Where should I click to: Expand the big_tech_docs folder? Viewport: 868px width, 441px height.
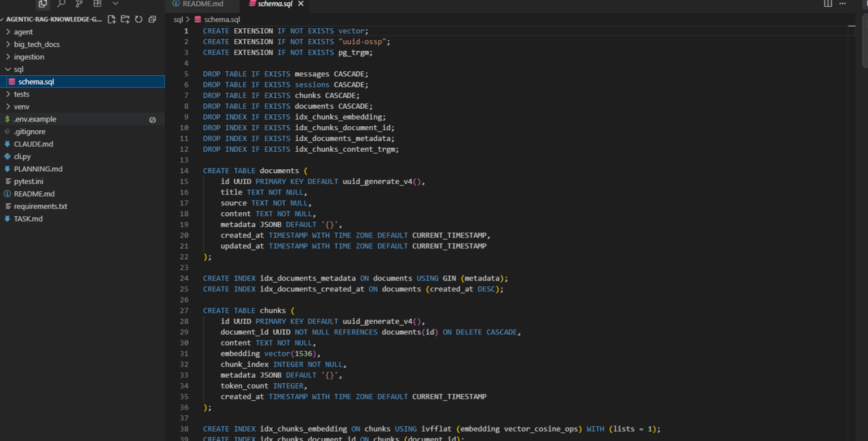tap(82, 44)
